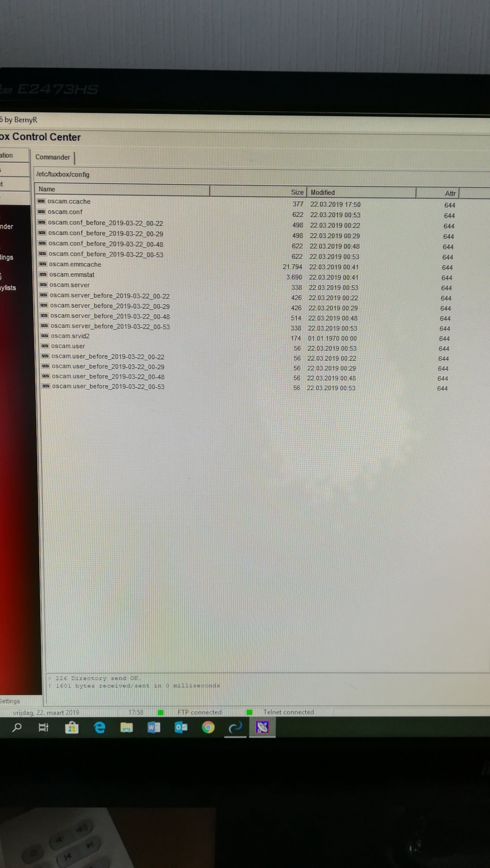Click the file icon of oscam.user_before_2019-03-22_00-22
Viewport: 490px width, 868px height.
(x=45, y=356)
